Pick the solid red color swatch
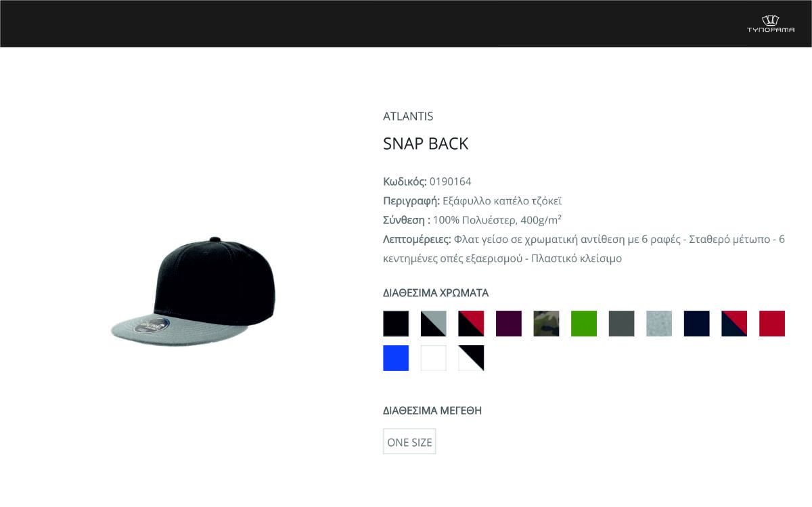Viewport: 812px width, 507px height. coord(772,324)
